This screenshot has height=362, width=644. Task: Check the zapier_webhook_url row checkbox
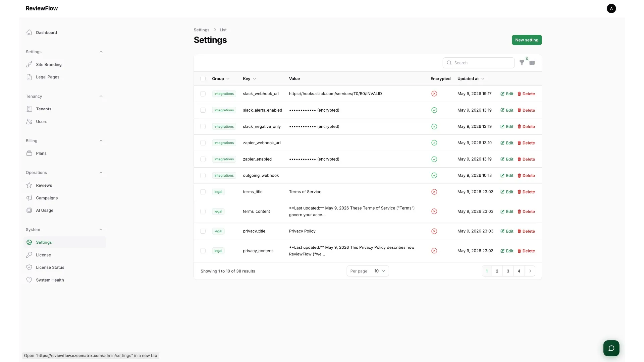pos(203,143)
